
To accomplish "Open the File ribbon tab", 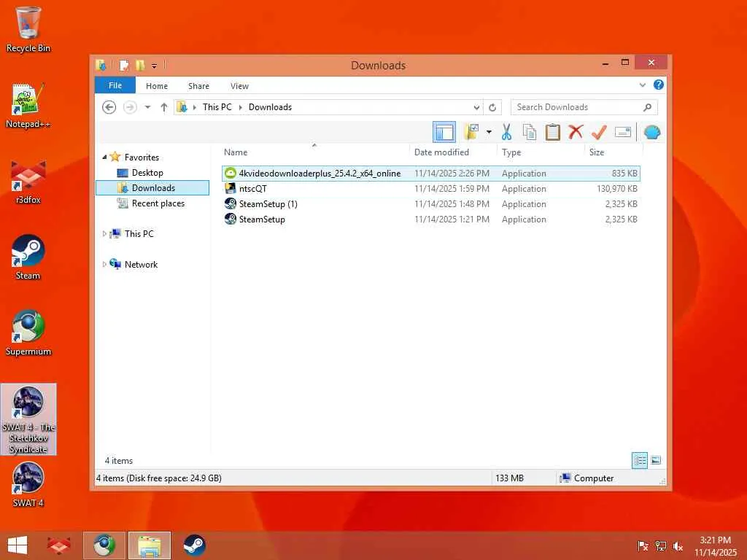I will pyautogui.click(x=115, y=85).
